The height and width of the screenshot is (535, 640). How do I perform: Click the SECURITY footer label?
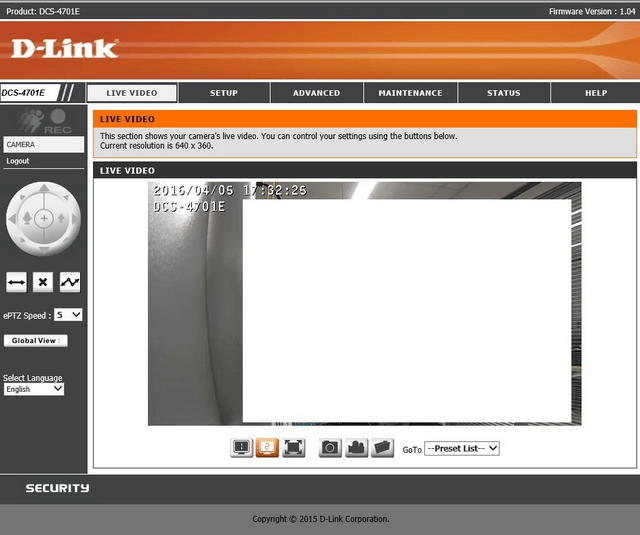click(x=58, y=488)
